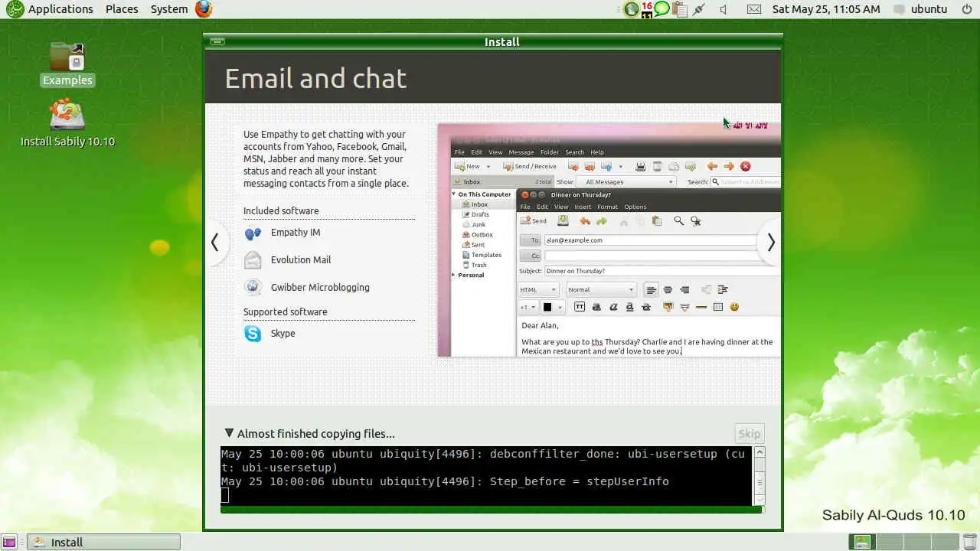Click the Install taskbar button
The height and width of the screenshot is (551, 980).
pyautogui.click(x=104, y=543)
